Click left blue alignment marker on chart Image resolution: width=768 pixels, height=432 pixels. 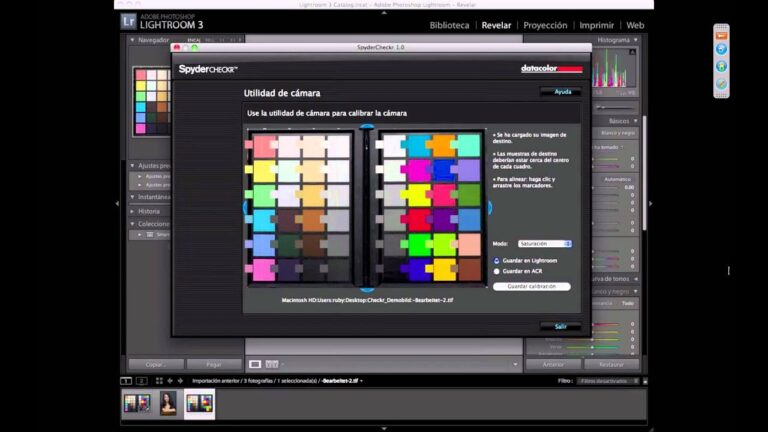coord(245,208)
